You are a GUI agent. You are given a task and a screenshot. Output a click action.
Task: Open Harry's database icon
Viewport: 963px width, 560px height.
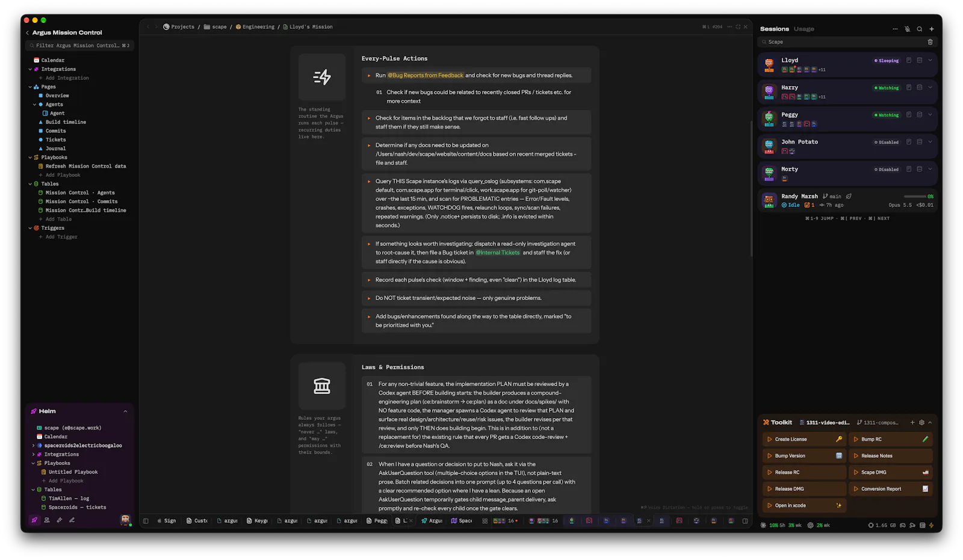coord(920,87)
